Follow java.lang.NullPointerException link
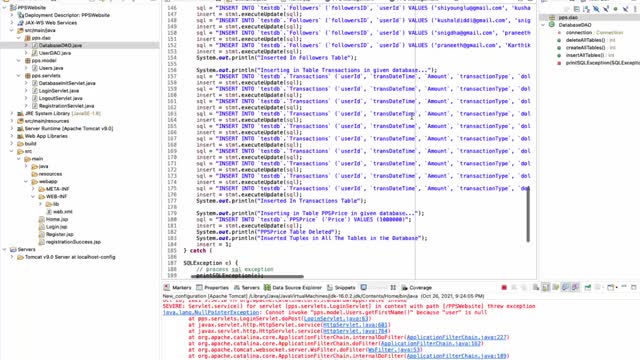Image resolution: width=640 pixels, height=360 pixels. (211, 312)
